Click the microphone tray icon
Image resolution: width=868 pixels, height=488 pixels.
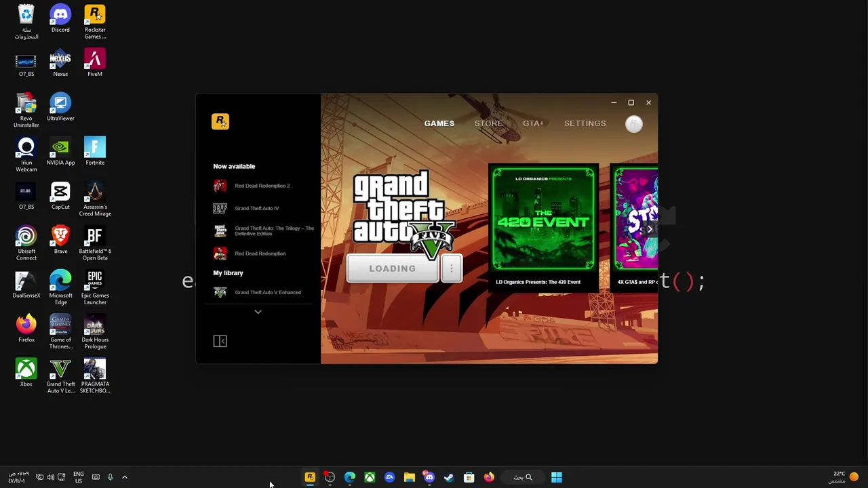click(x=110, y=477)
